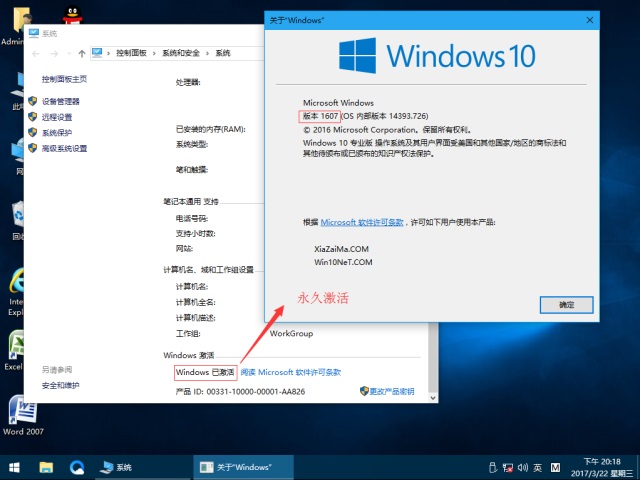Open the Windows Start button
Image resolution: width=640 pixels, height=480 pixels.
point(14,466)
